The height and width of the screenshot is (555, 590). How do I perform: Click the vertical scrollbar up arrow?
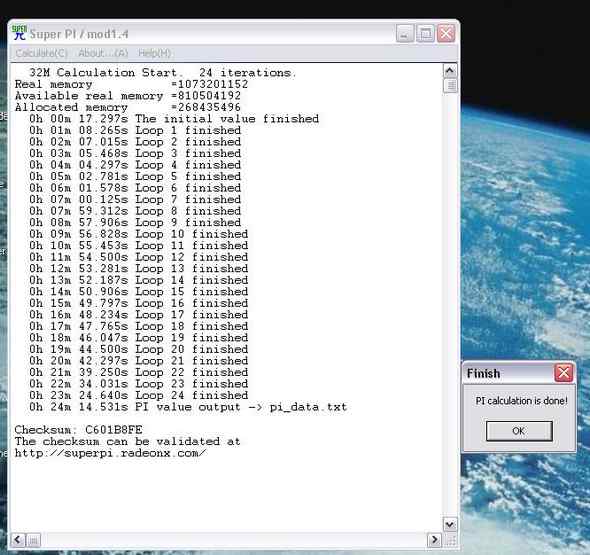450,70
